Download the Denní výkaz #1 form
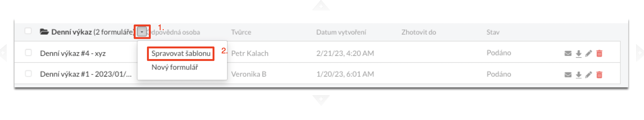The height and width of the screenshot is (120, 644). point(578,75)
